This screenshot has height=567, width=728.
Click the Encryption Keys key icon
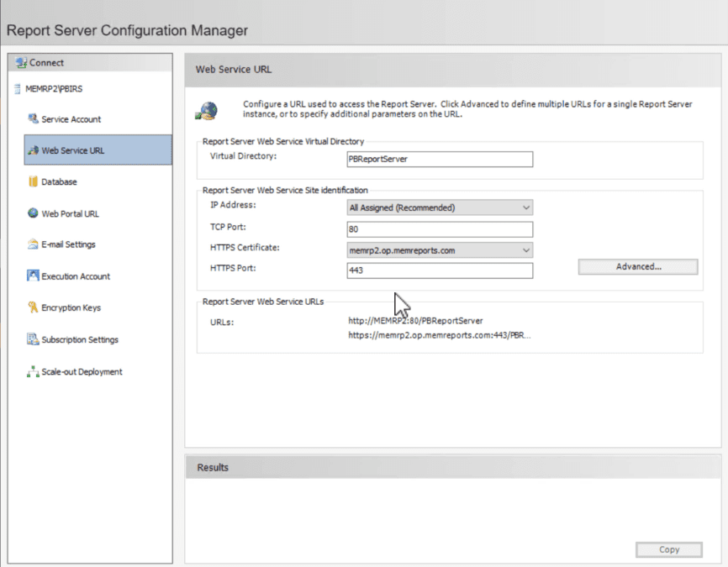pyautogui.click(x=33, y=307)
